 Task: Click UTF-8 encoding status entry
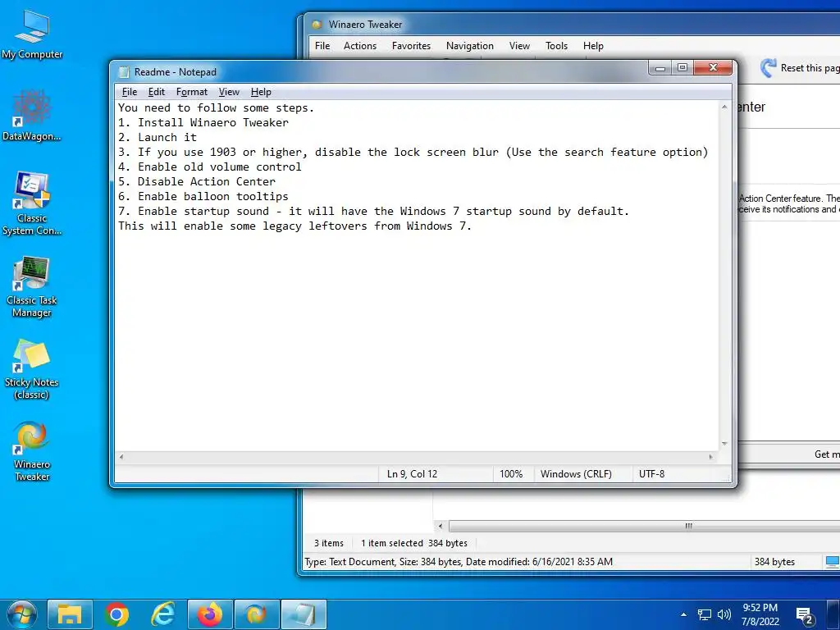(651, 474)
